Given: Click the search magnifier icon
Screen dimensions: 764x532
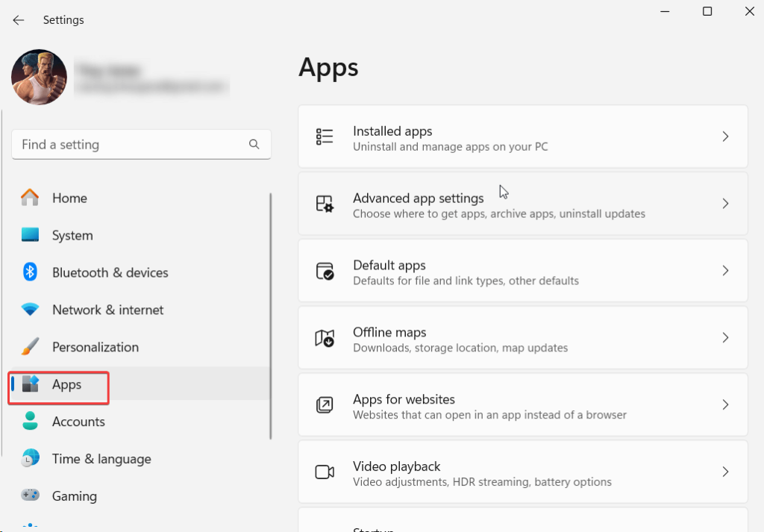Looking at the screenshot, I should pyautogui.click(x=254, y=145).
